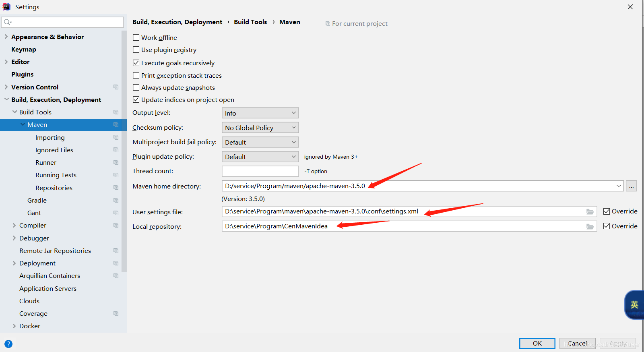Viewport: 644px width, 352px height.
Task: Click the project-level icon next to Maven row
Action: tap(116, 125)
